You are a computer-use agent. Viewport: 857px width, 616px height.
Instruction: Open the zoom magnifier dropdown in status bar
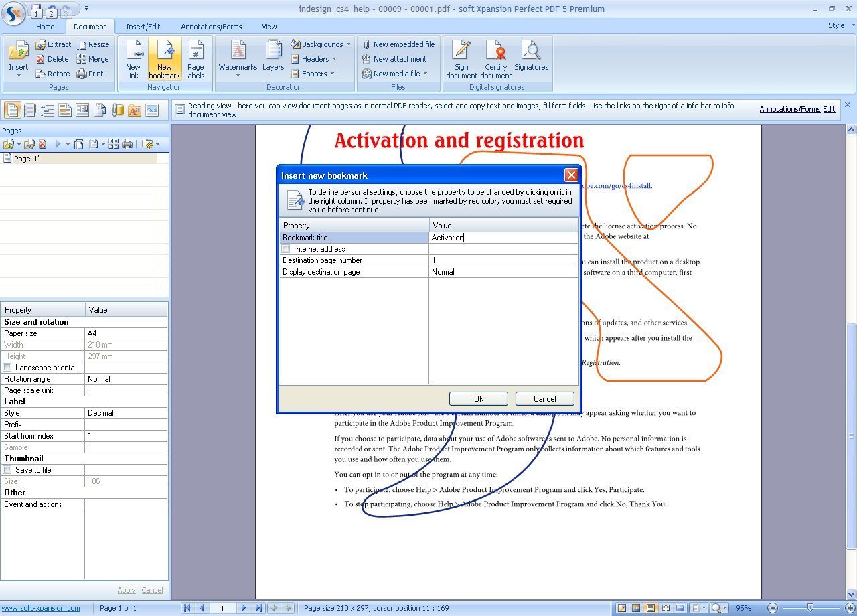725,608
